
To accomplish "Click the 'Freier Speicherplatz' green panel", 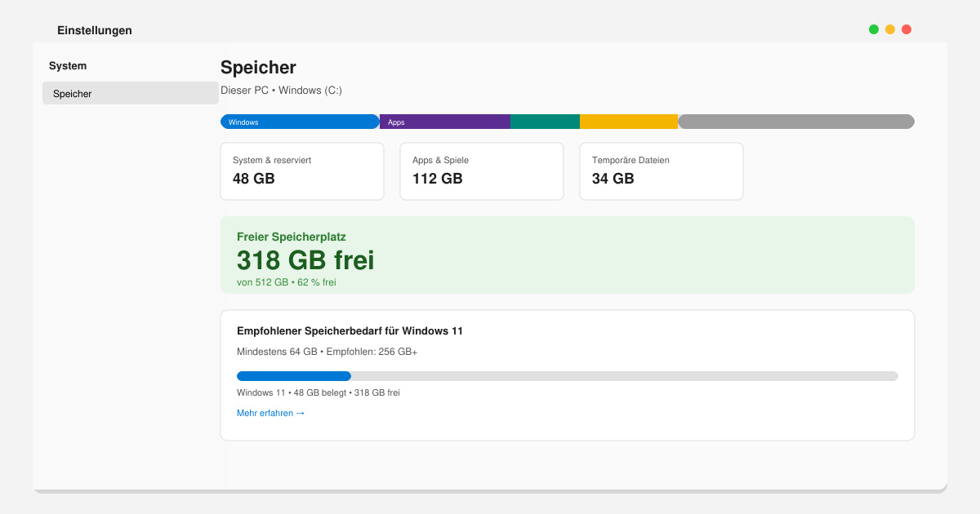I will (568, 255).
